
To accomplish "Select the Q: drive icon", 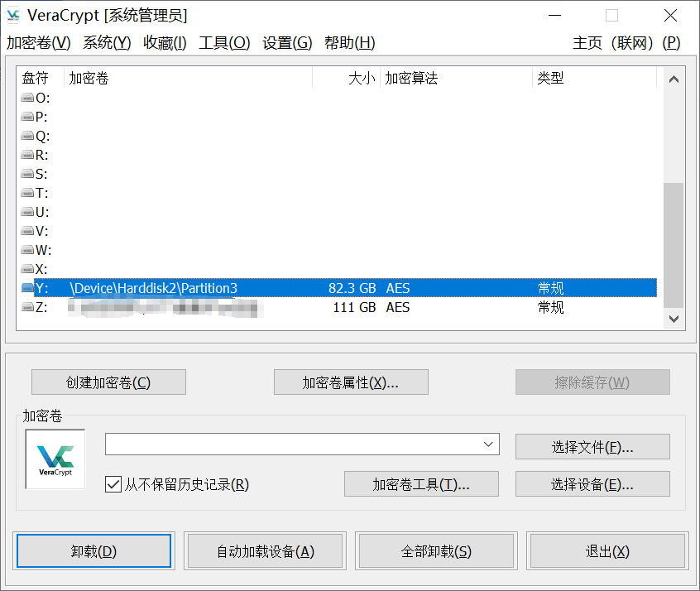I will (x=27, y=136).
